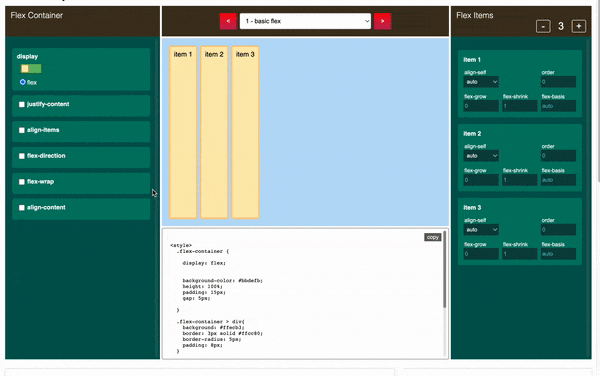The image size is (600, 376).
Task: Click item 2 flex-basis input
Action: tap(558, 180)
